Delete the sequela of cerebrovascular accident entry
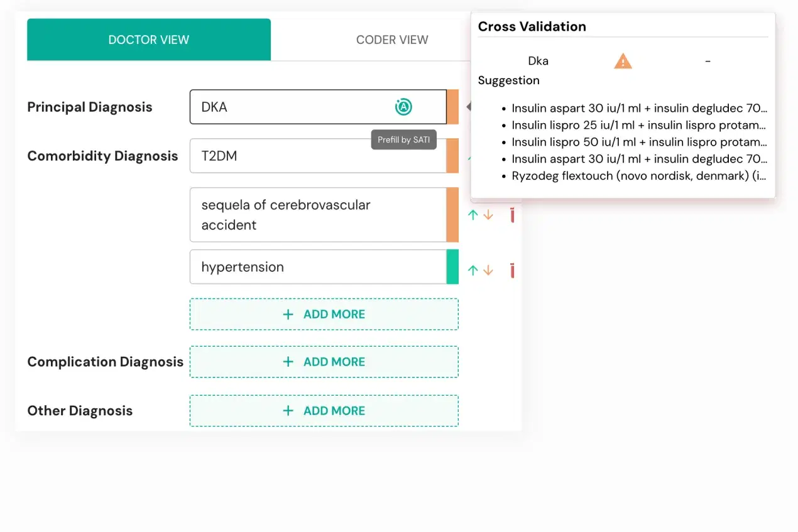The width and height of the screenshot is (798, 532). pos(512,215)
